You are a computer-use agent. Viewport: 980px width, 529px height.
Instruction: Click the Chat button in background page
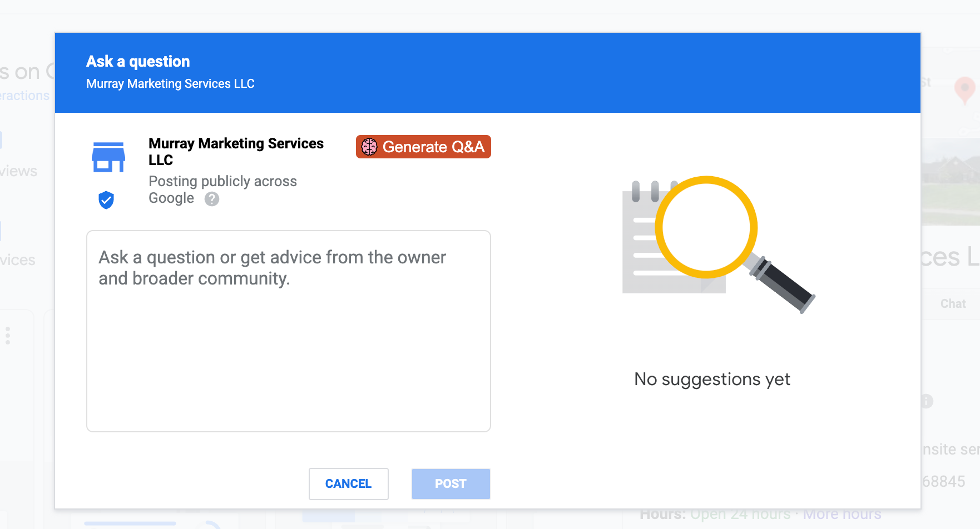click(953, 303)
